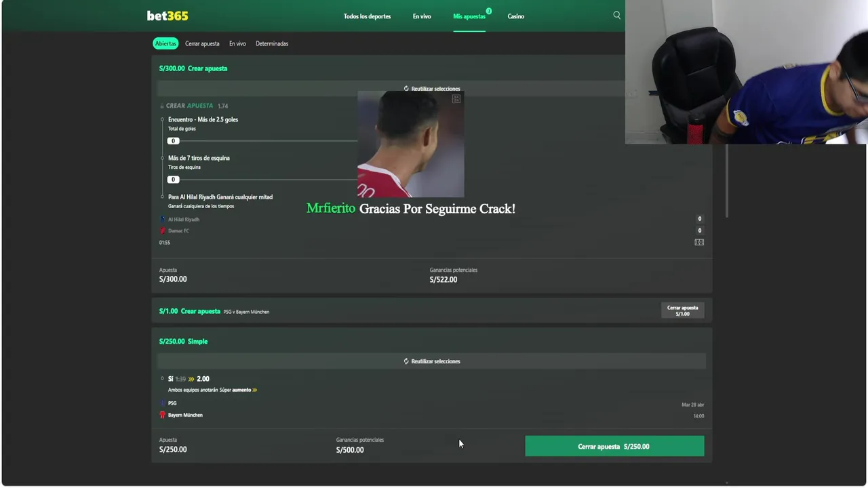Viewport: 868px width, 488px height.
Task: Click the 'Mar 28 abr' match date
Action: point(693,405)
